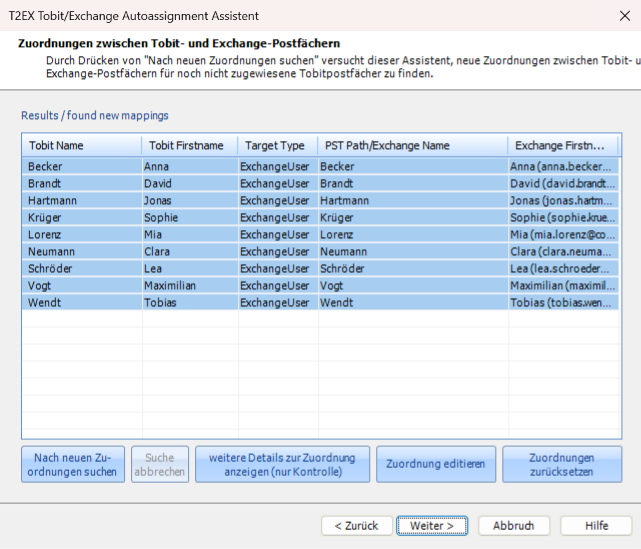Click firstname cell 'David'
Image resolution: width=641 pixels, height=549 pixels.
(190, 184)
